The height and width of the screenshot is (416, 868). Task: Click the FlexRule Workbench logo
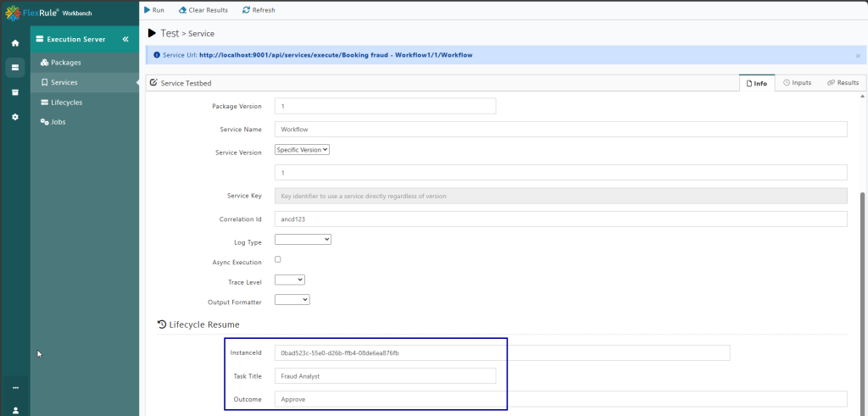48,12
